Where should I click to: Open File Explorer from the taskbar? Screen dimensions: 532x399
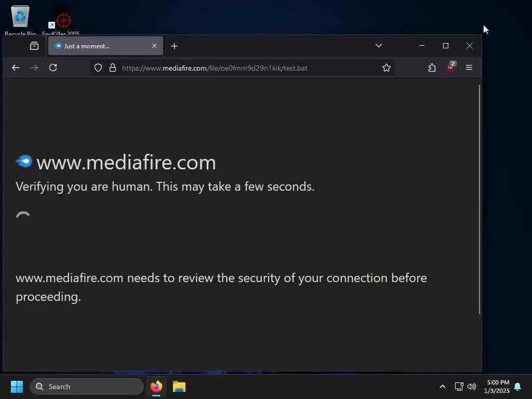179,387
